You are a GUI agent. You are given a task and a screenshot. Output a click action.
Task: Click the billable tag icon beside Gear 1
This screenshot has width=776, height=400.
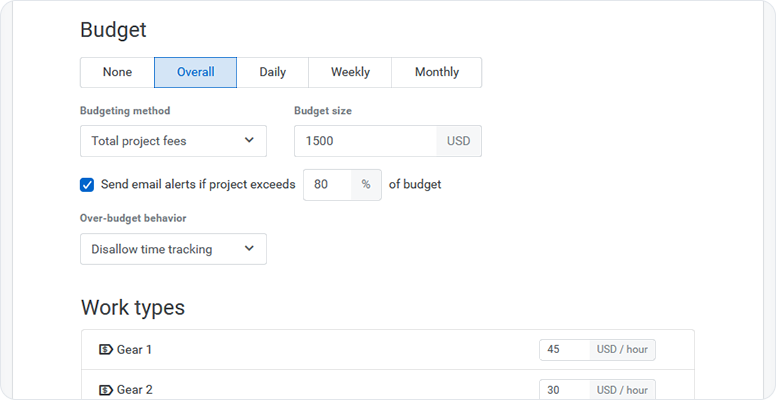[106, 350]
